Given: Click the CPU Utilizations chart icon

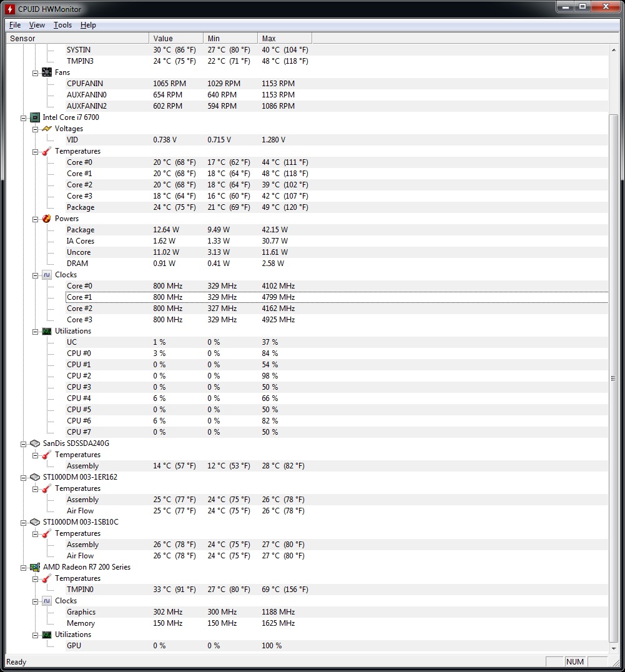Looking at the screenshot, I should (x=47, y=331).
